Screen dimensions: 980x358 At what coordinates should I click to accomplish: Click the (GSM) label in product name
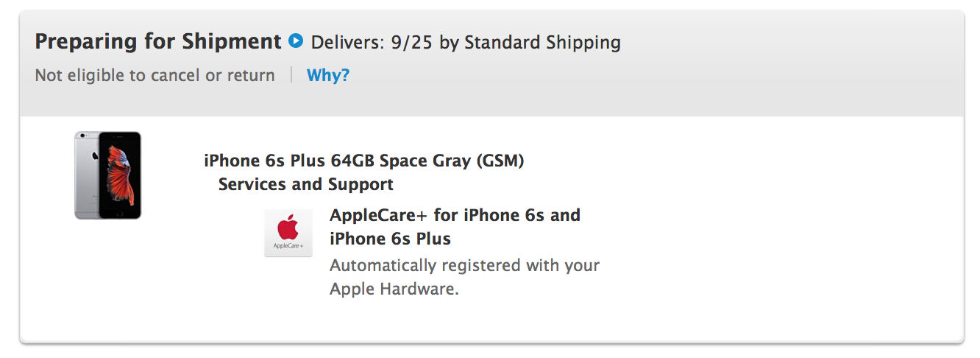tap(501, 161)
